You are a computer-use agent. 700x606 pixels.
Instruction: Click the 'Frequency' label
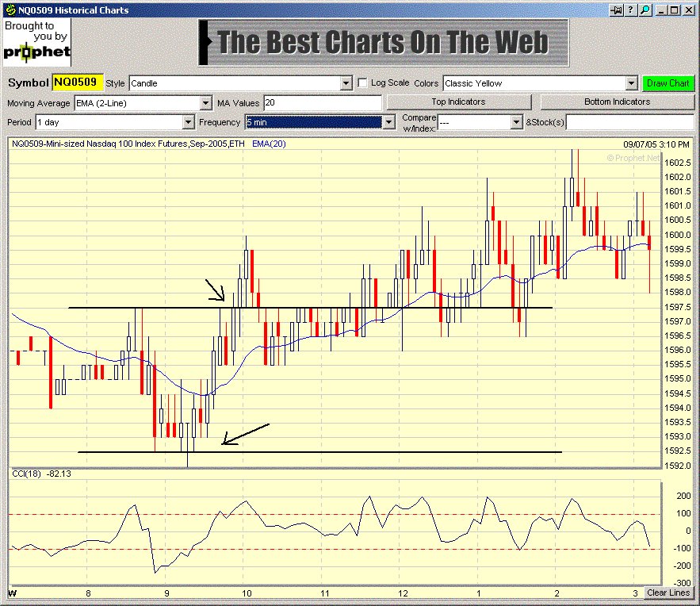pyautogui.click(x=220, y=122)
